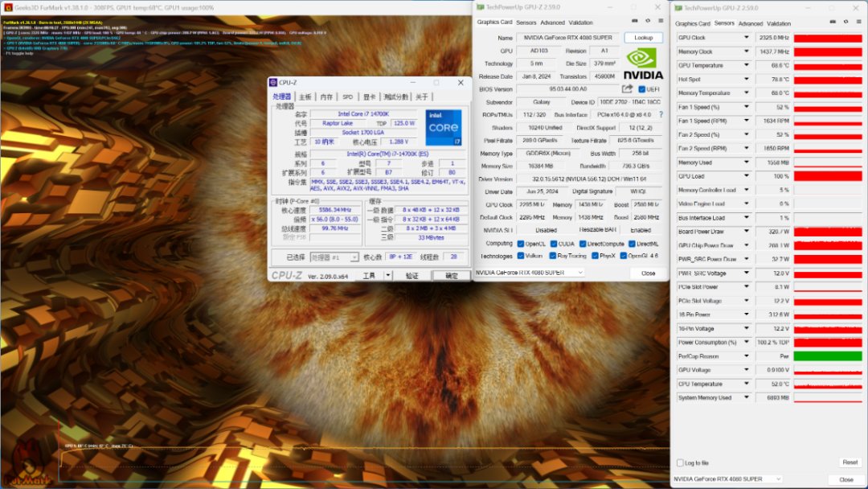Open hamburger menu in GPU-Z Graphics Card window
The height and width of the screenshot is (489, 868).
point(661,21)
